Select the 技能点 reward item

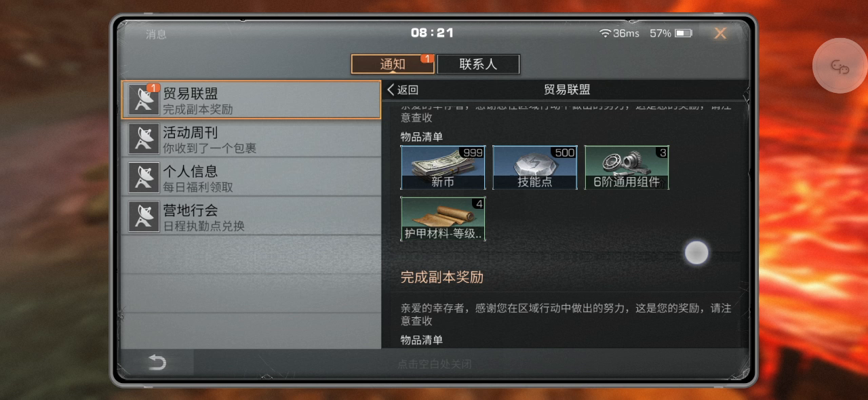tap(535, 167)
